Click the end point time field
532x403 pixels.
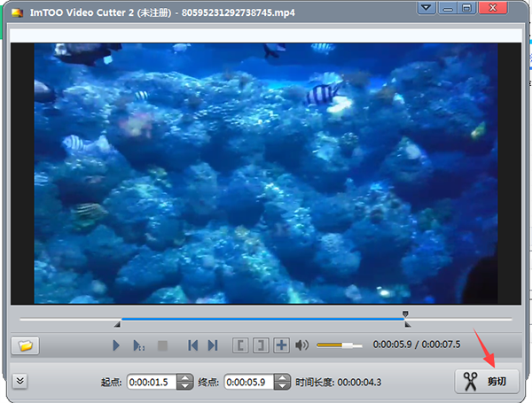tap(248, 382)
